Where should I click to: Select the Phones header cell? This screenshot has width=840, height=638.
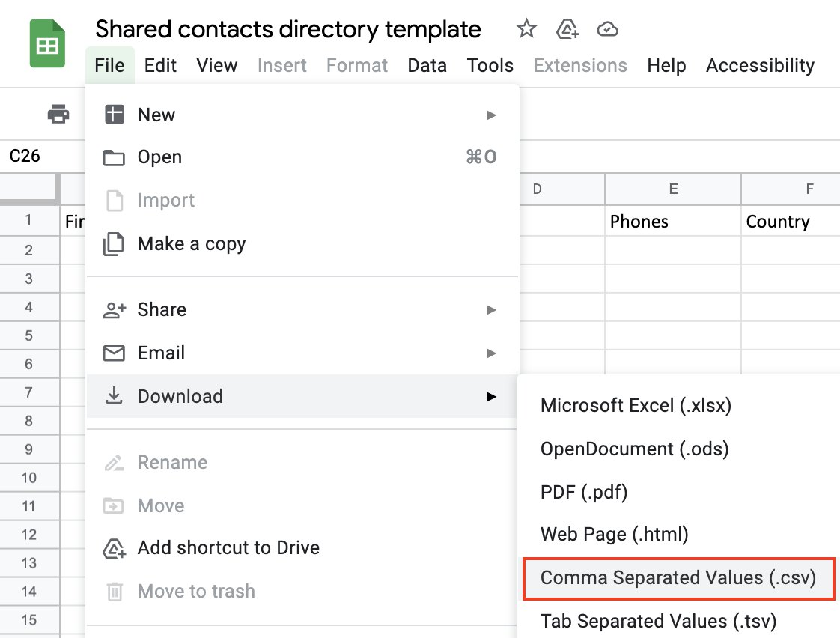672,222
